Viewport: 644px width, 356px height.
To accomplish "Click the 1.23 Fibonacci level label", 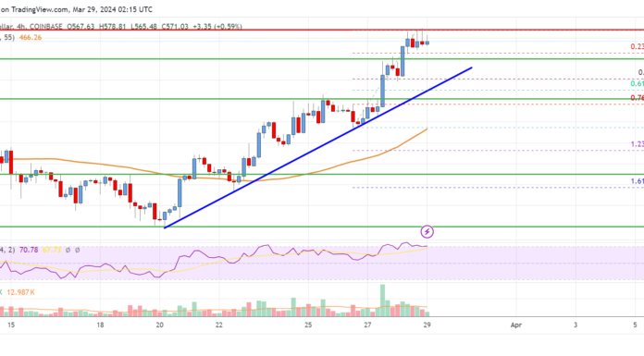I will (637, 144).
